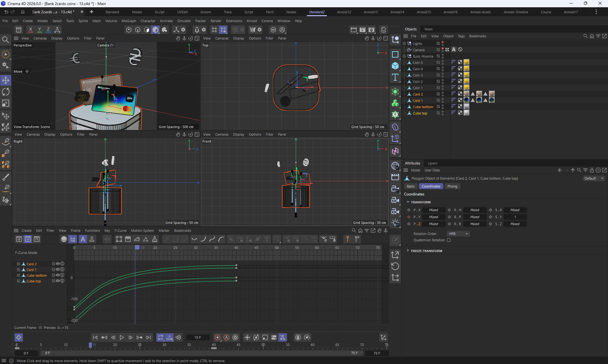Go to end of animation

pyautogui.click(x=149, y=337)
